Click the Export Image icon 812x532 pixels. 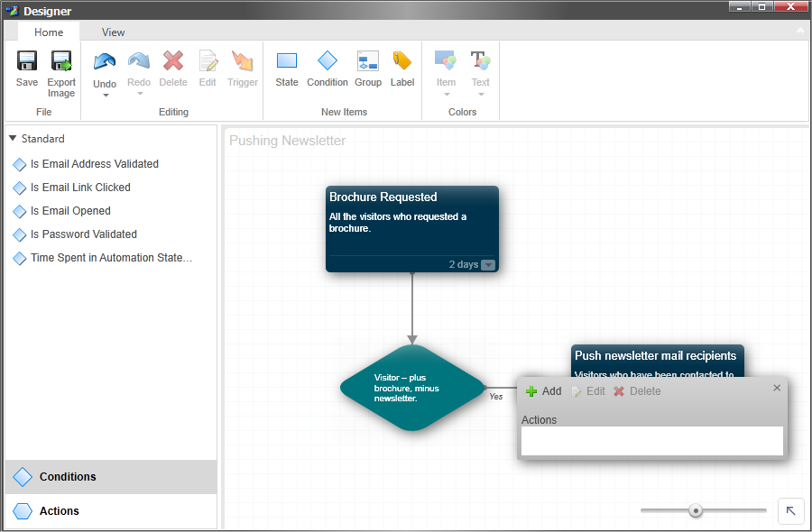61,61
